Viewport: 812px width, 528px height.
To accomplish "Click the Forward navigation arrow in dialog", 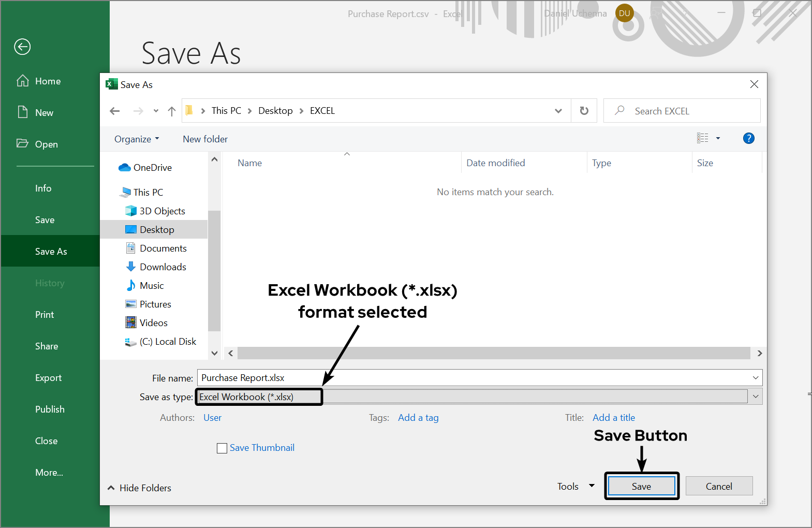I will coord(138,111).
